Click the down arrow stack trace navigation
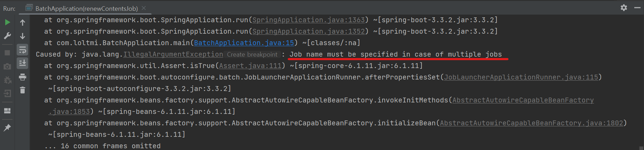This screenshot has width=644, height=150. pos(23,36)
